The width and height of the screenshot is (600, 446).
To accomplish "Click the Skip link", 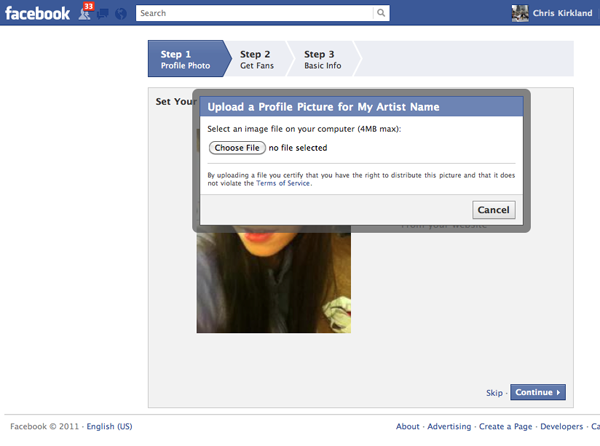I will [494, 393].
